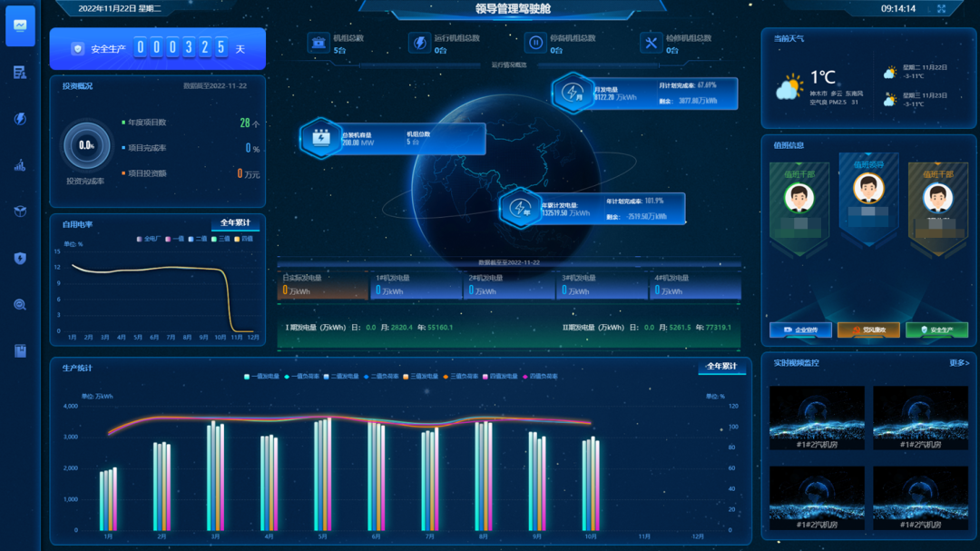Open the bar chart statistics sidebar icon

pyautogui.click(x=20, y=165)
